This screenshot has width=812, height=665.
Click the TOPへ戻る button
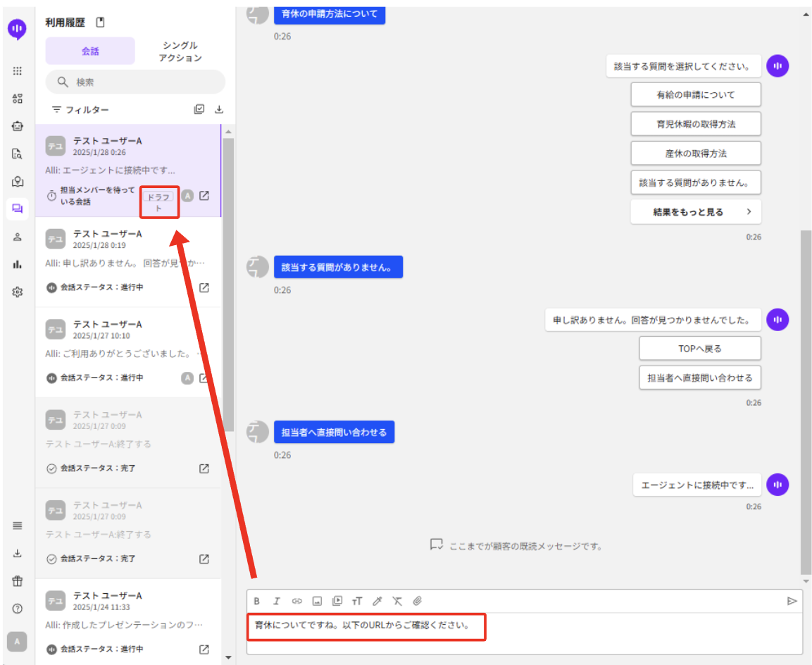pyautogui.click(x=699, y=348)
